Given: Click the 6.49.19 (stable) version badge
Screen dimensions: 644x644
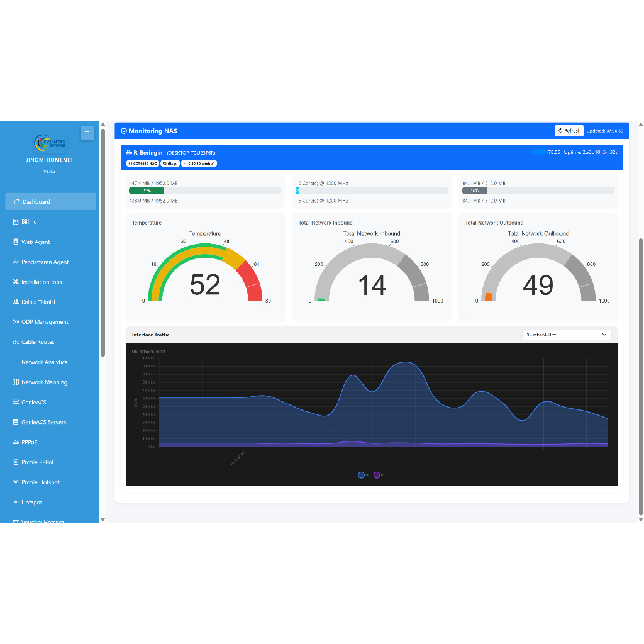Looking at the screenshot, I should 199,164.
